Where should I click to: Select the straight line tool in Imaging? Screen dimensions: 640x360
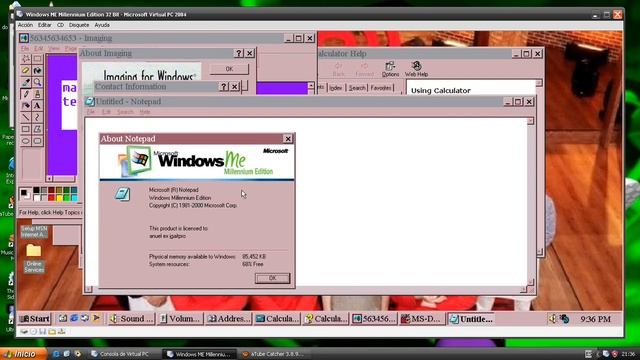click(26, 118)
